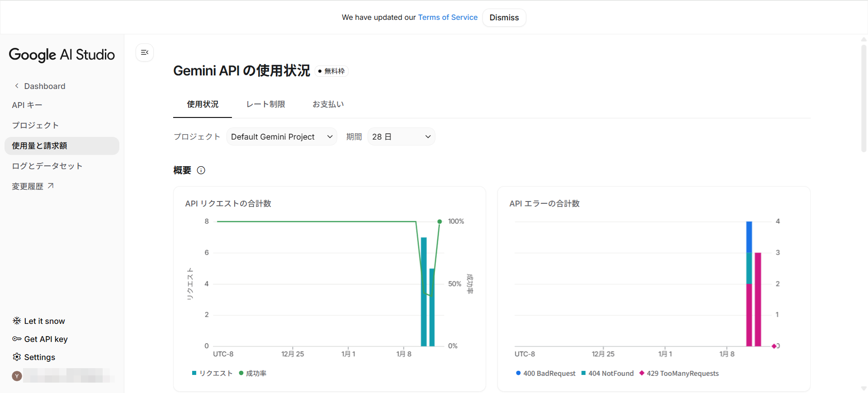Click the Let it snow snowflake icon
Viewport: 868px width, 393px height.
coord(17,321)
